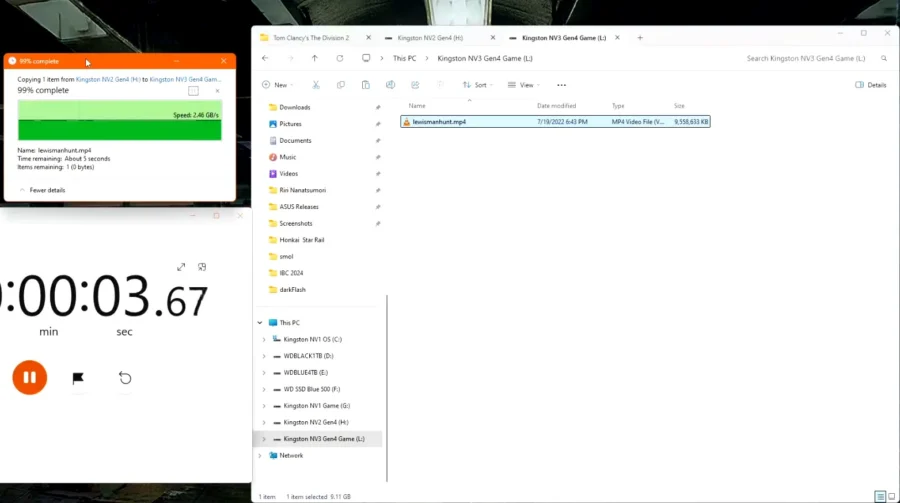Open the Kingston NV3 Gen4 Game destination link
Image resolution: width=900 pixels, height=503 pixels.
click(x=185, y=79)
